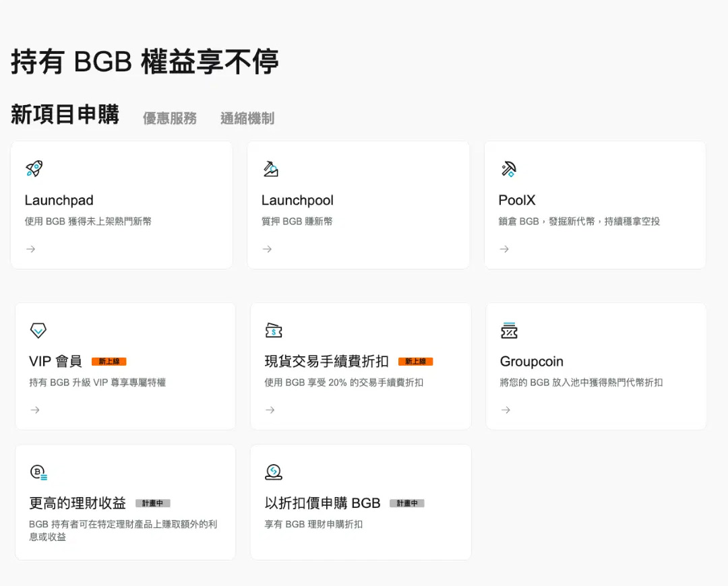Image resolution: width=728 pixels, height=586 pixels.
Task: Click the arrow under PoolX description
Action: point(504,249)
